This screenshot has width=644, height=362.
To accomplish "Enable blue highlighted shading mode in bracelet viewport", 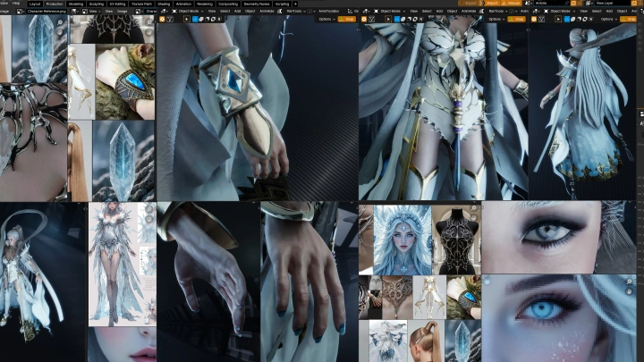I will click(195, 20).
